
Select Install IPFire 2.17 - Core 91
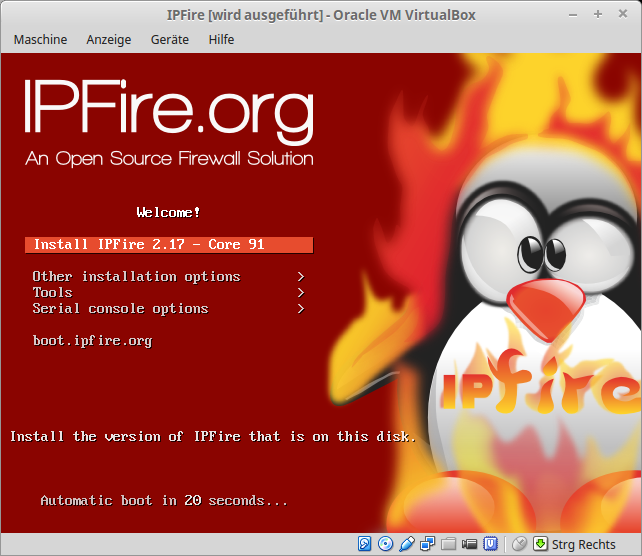click(x=169, y=245)
